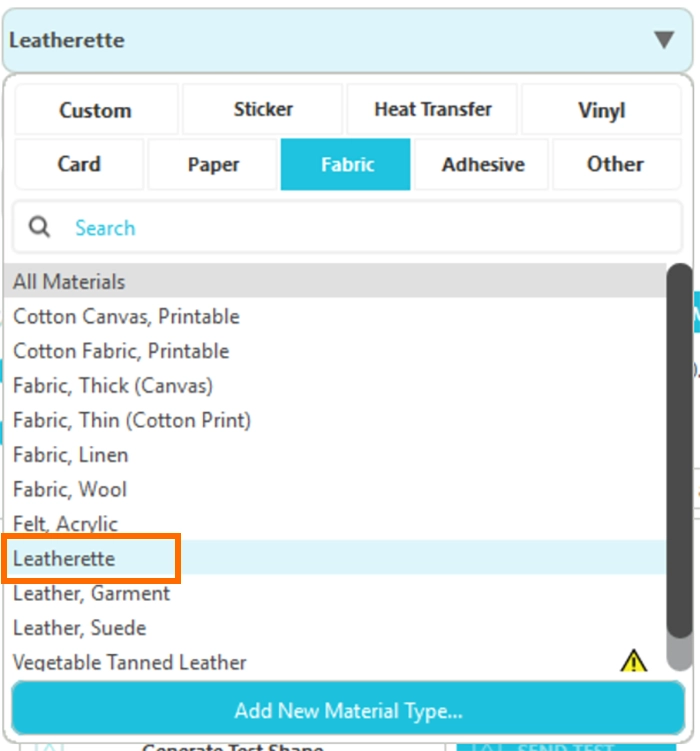Switch to the Vinyl tab
Image resolution: width=700 pixels, height=751 pixels.
coord(601,110)
